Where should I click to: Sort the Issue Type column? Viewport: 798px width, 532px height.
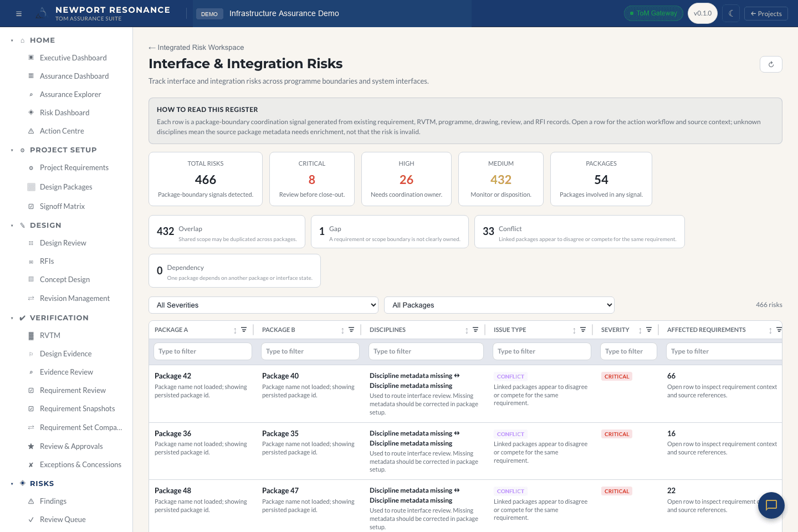[x=574, y=330]
